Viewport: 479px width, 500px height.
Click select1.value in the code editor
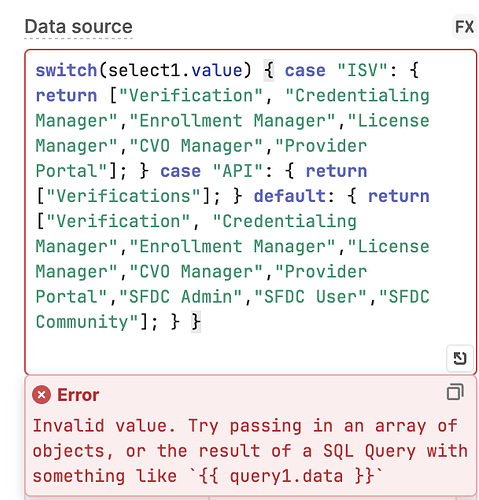(175, 70)
